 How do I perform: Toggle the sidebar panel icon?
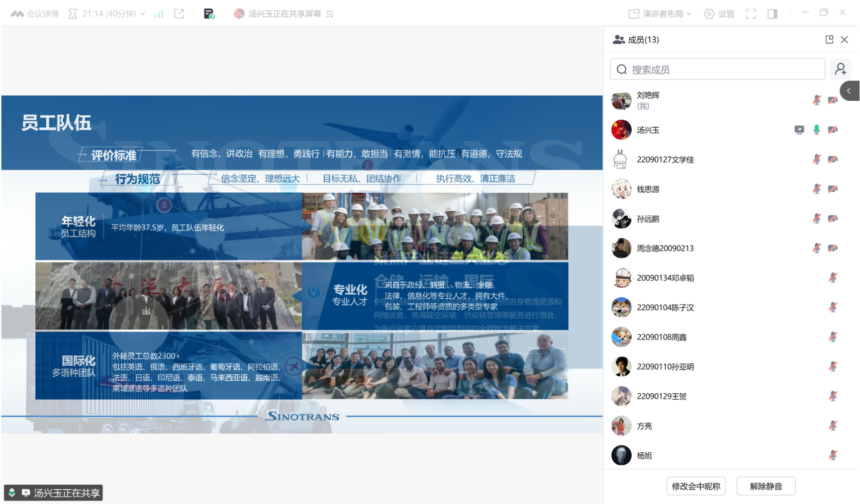click(x=772, y=14)
